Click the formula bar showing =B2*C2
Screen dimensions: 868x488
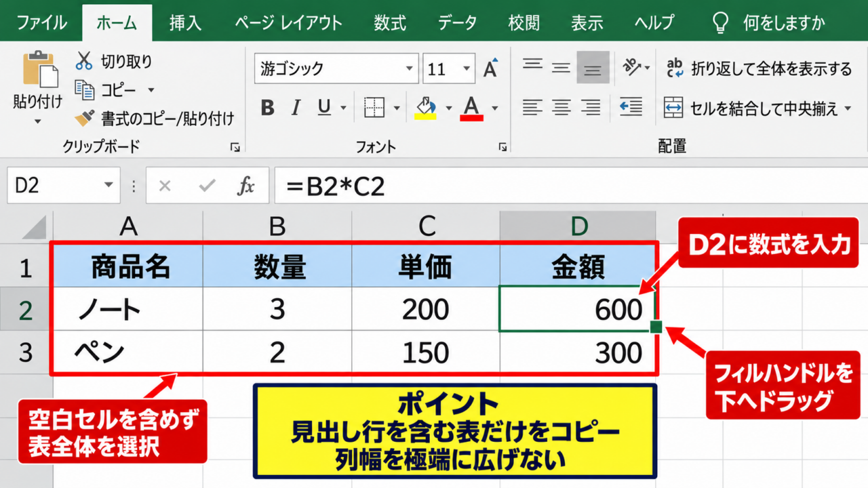pos(571,185)
